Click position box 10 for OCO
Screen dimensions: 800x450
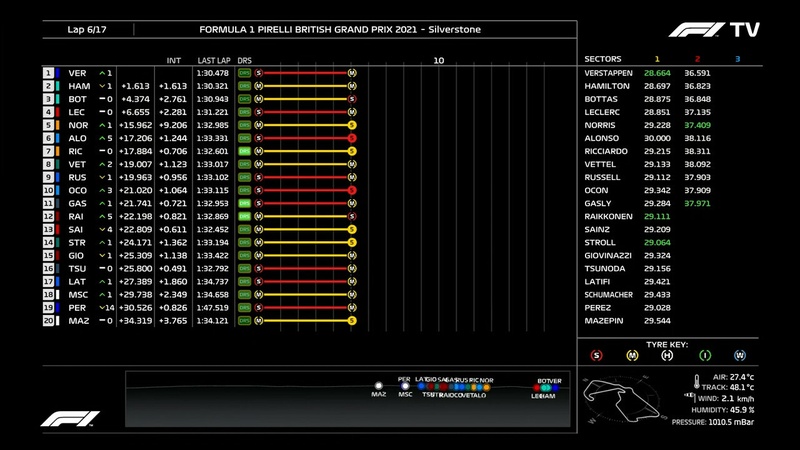click(48, 190)
